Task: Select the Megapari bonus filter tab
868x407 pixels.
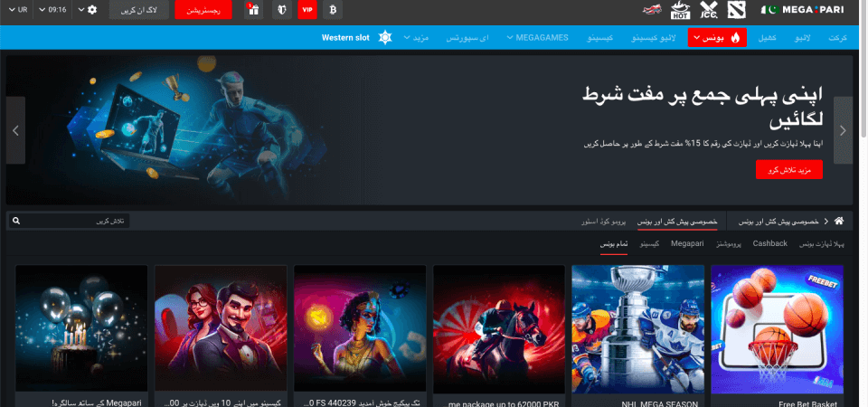Action: pyautogui.click(x=687, y=243)
